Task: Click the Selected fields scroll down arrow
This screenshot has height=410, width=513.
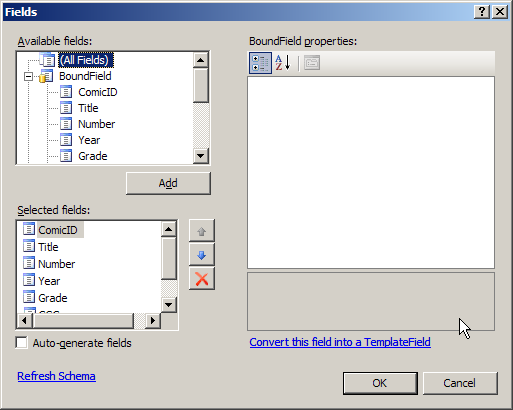Action: (169, 304)
